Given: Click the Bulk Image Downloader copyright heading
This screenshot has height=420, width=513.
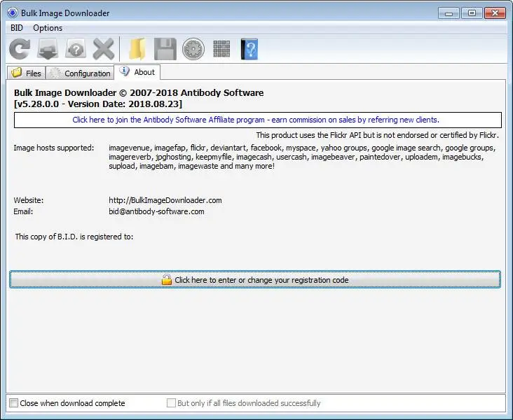Looking at the screenshot, I should point(139,93).
